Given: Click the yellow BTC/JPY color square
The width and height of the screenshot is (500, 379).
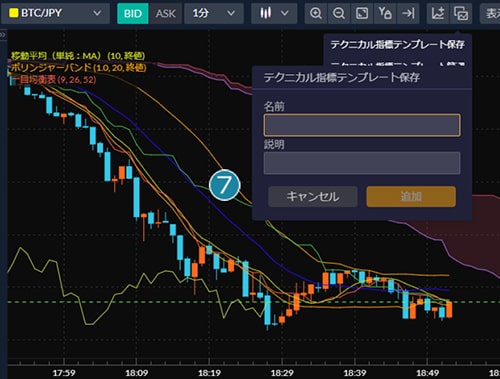Looking at the screenshot, I should click(x=14, y=13).
